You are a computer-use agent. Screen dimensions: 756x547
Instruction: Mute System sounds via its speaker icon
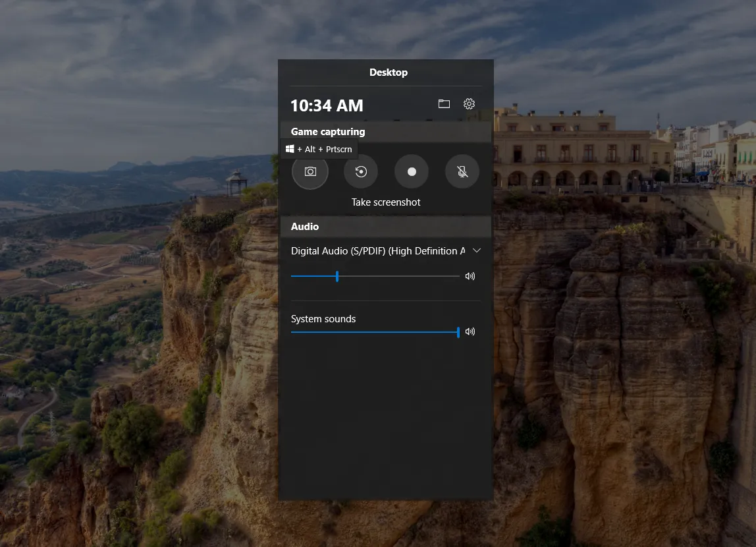coord(470,331)
